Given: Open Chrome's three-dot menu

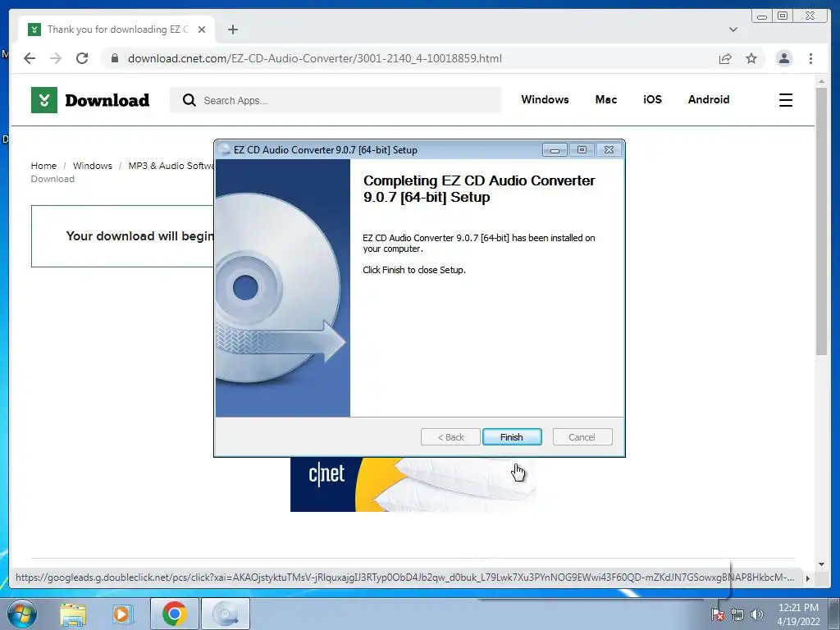Looking at the screenshot, I should point(810,58).
